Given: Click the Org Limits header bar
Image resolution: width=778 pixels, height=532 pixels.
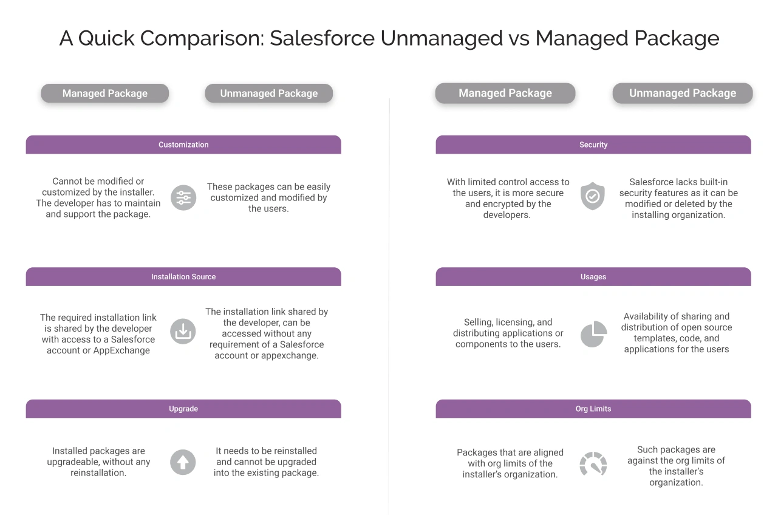Looking at the screenshot, I should [x=593, y=409].
